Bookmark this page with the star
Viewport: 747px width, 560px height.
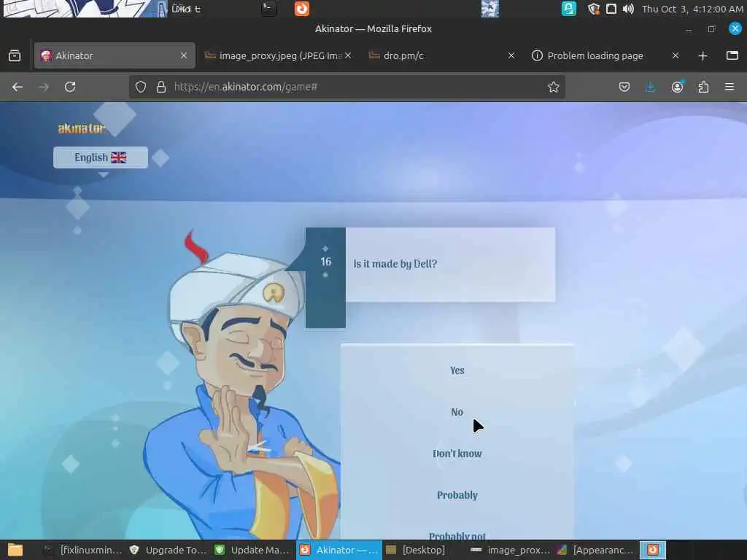[x=553, y=87]
